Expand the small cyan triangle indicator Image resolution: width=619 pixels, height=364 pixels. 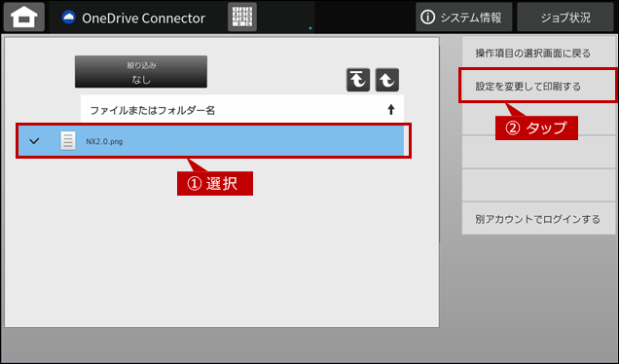pos(310,28)
